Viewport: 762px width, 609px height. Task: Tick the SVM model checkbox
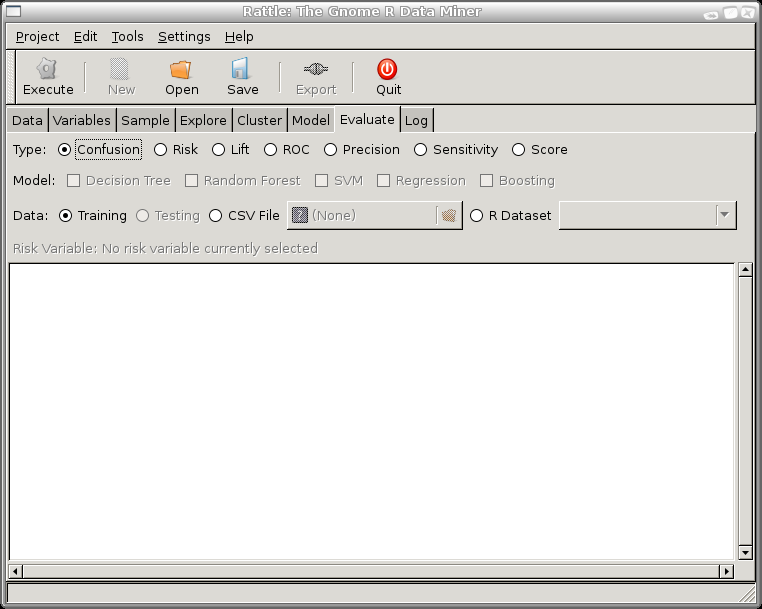click(x=321, y=180)
